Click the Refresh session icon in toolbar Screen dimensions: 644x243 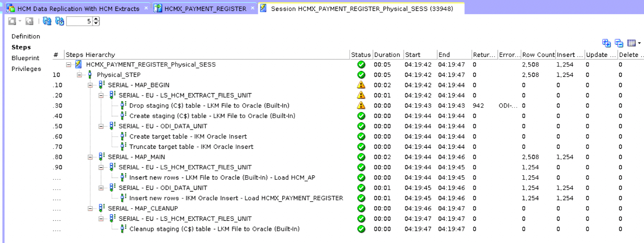(47, 21)
